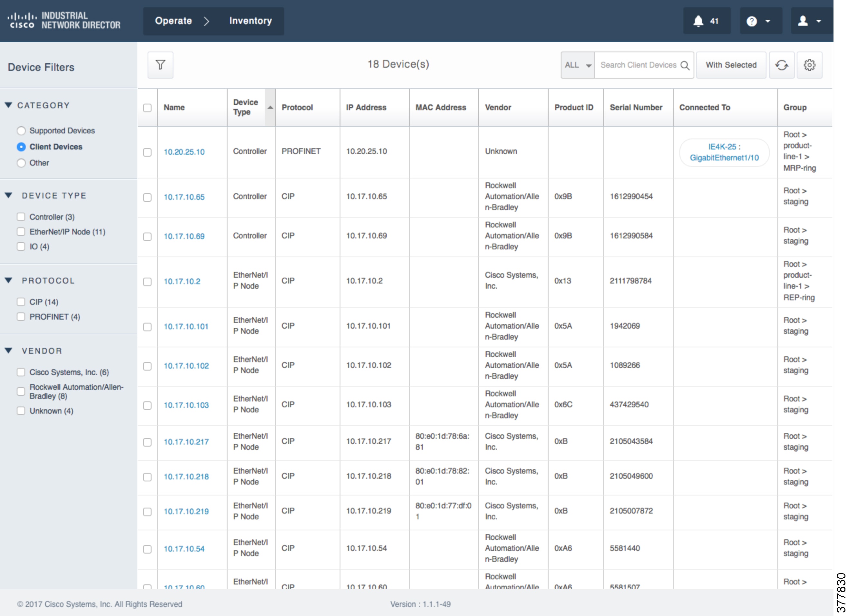The height and width of the screenshot is (616, 848).
Task: Open device link 10.17.10.69
Action: click(184, 236)
